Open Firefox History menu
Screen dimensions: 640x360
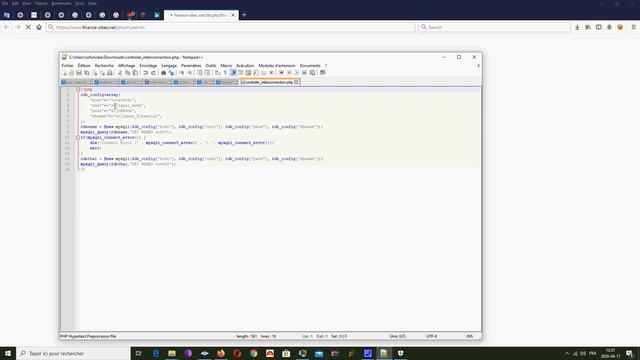pyautogui.click(x=41, y=3)
